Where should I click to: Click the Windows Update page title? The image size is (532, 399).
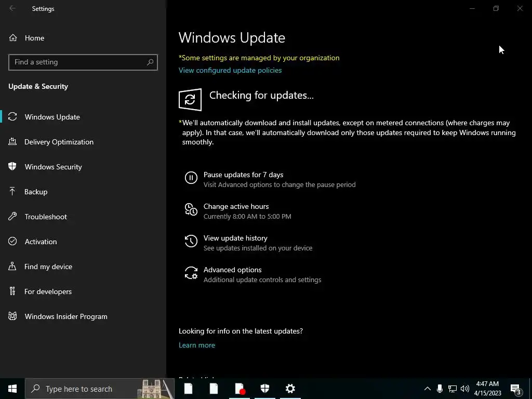coord(232,37)
